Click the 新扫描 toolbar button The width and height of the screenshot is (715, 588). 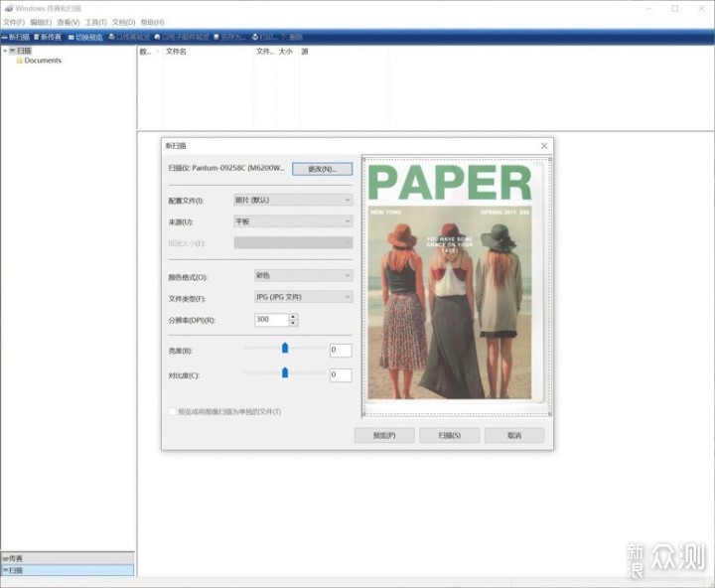[x=16, y=37]
